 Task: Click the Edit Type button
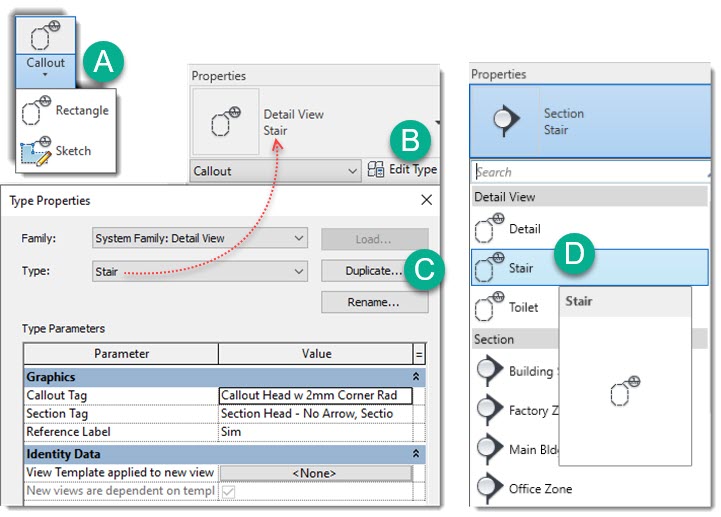pyautogui.click(x=402, y=170)
